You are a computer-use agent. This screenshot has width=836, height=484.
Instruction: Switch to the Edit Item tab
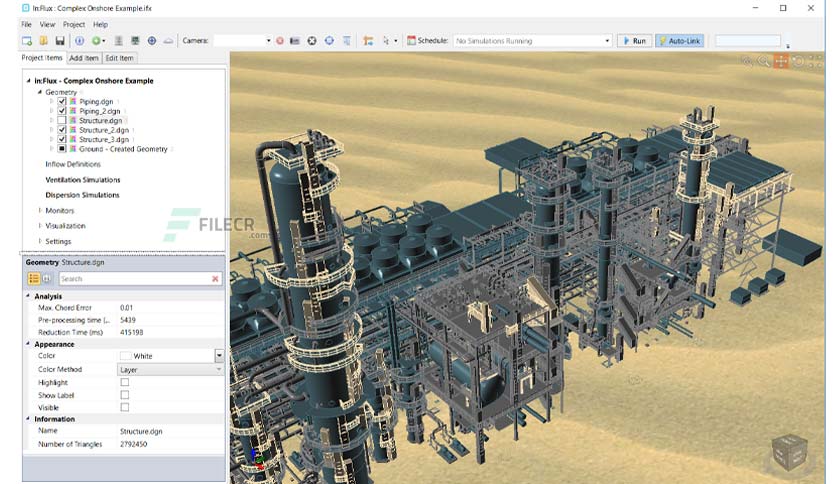pyautogui.click(x=119, y=58)
